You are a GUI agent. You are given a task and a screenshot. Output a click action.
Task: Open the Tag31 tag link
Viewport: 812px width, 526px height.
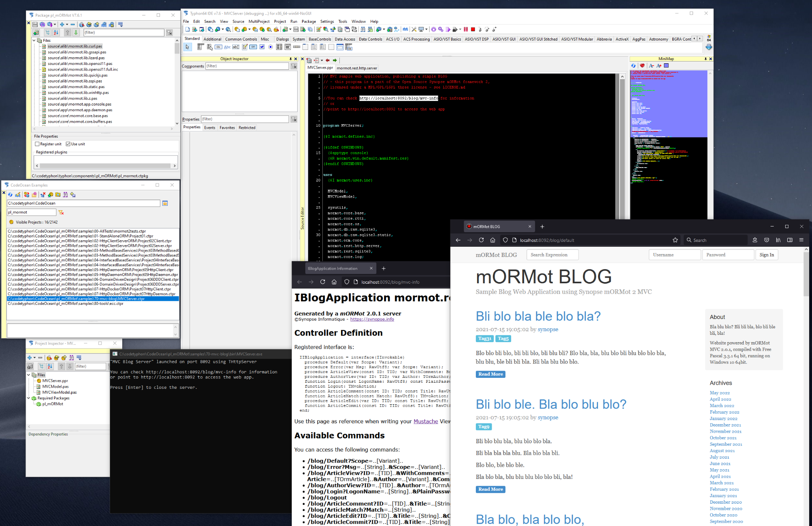(x=484, y=338)
